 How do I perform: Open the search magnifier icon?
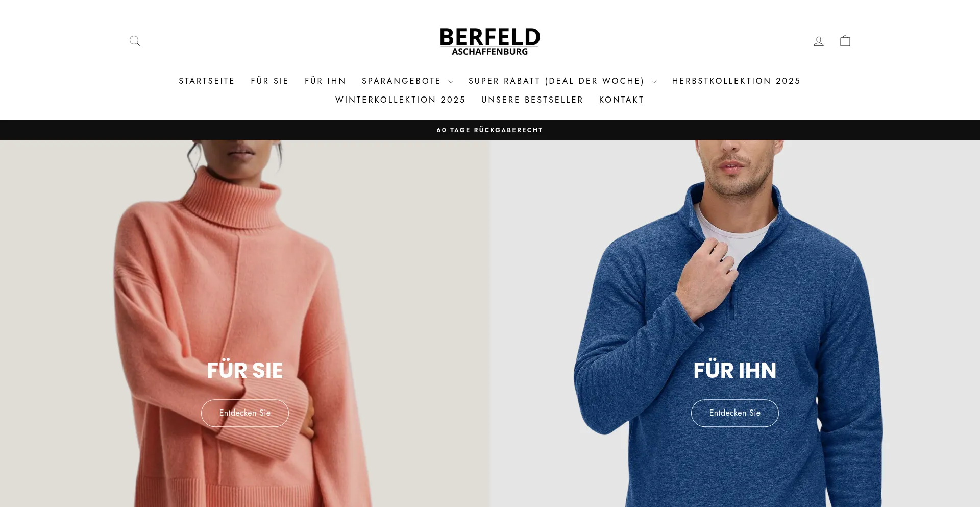click(135, 41)
